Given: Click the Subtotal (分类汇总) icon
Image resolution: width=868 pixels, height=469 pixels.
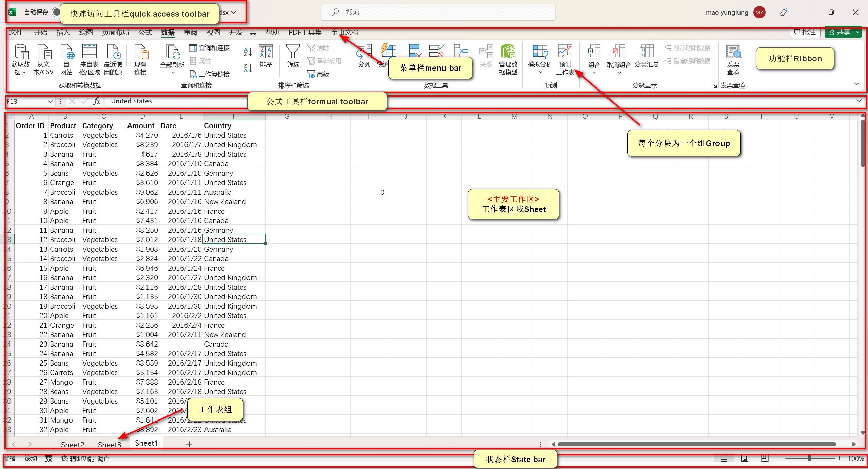Looking at the screenshot, I should [647, 52].
